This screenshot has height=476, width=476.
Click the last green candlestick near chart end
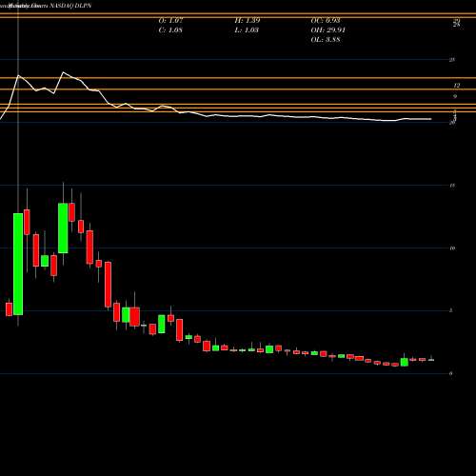[405, 362]
